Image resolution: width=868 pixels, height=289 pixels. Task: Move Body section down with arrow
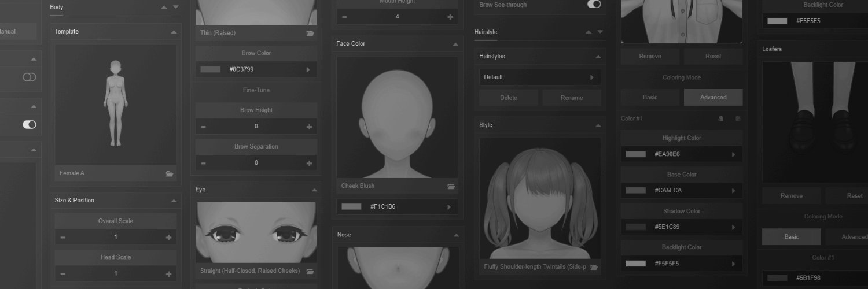[175, 8]
